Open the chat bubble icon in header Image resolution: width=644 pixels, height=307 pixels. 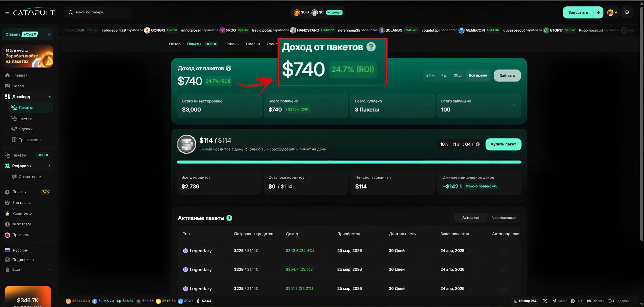(627, 12)
